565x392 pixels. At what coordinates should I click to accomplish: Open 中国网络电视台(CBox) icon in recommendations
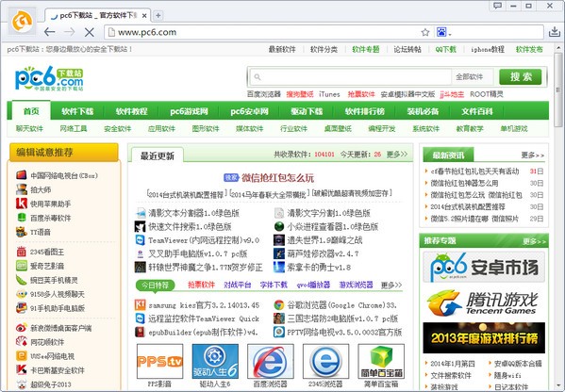(x=22, y=175)
